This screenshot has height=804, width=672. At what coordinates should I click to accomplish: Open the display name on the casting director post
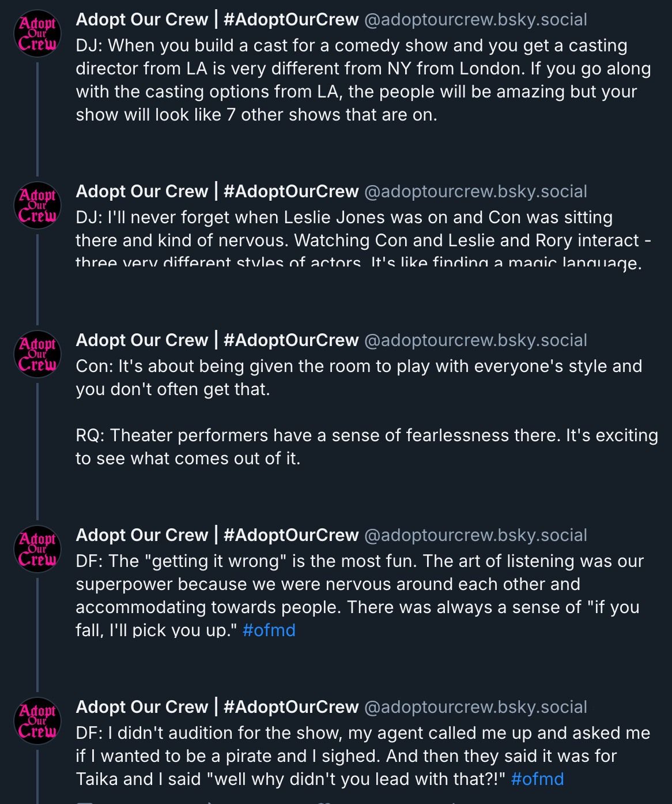217,20
